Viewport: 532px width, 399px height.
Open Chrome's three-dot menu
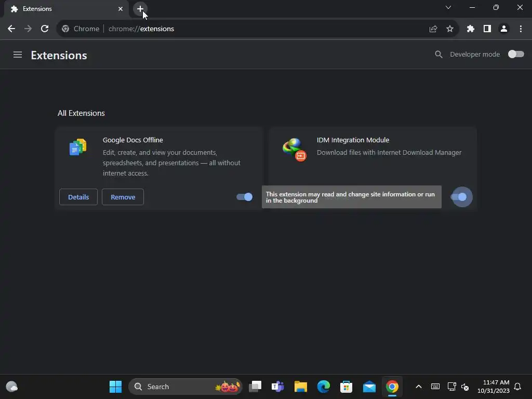(521, 29)
